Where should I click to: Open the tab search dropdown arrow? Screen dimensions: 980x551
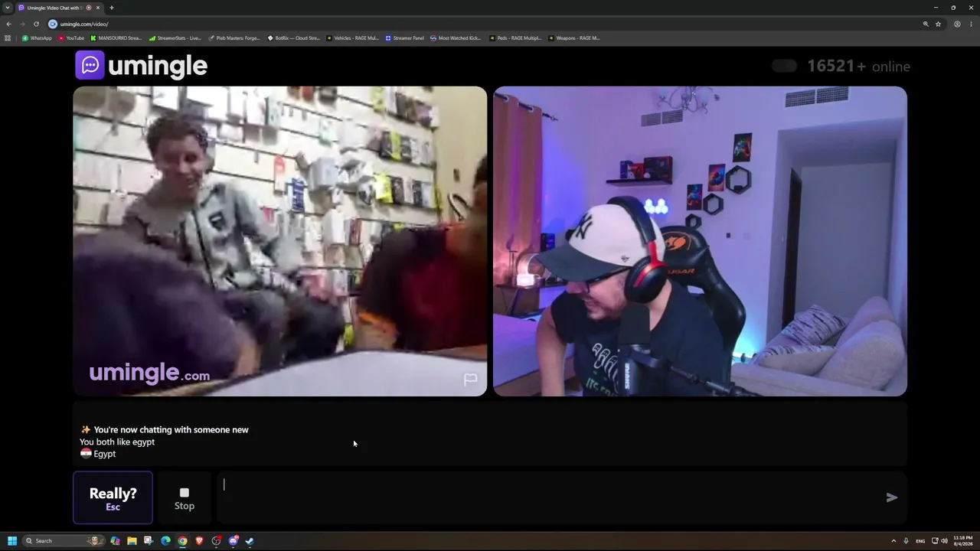8,8
